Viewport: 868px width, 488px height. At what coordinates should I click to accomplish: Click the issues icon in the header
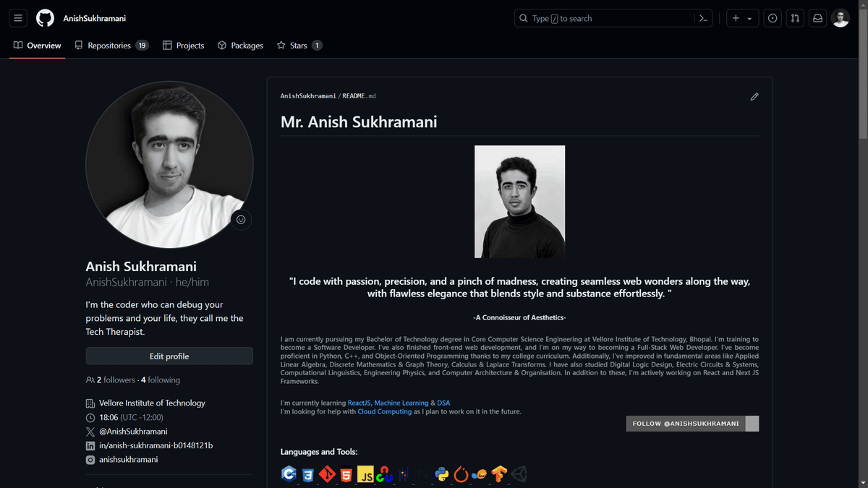pos(772,17)
